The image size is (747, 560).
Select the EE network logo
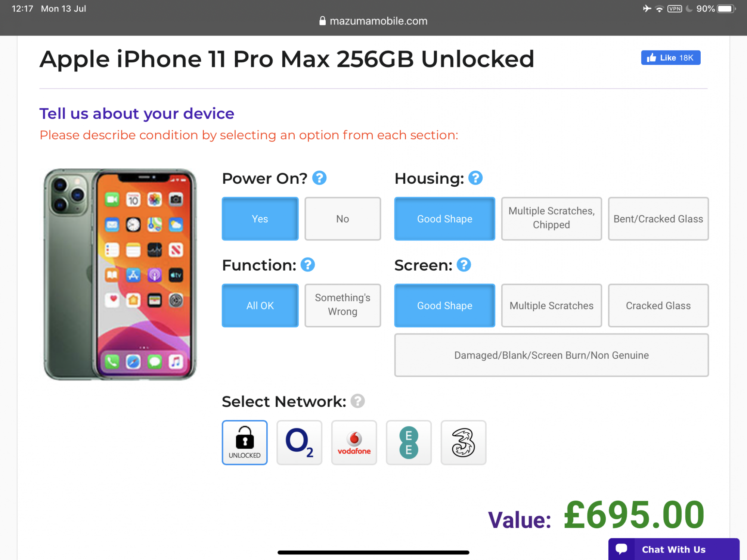[409, 442]
